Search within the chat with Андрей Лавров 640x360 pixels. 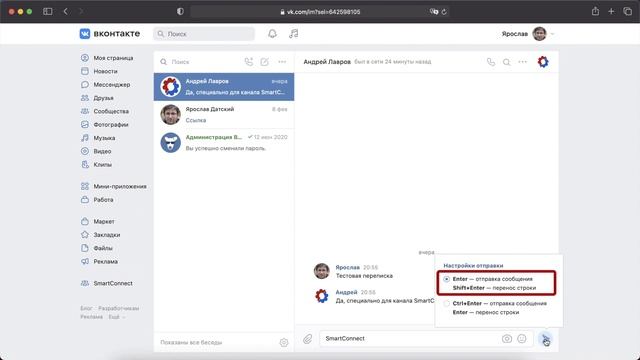[x=507, y=62]
